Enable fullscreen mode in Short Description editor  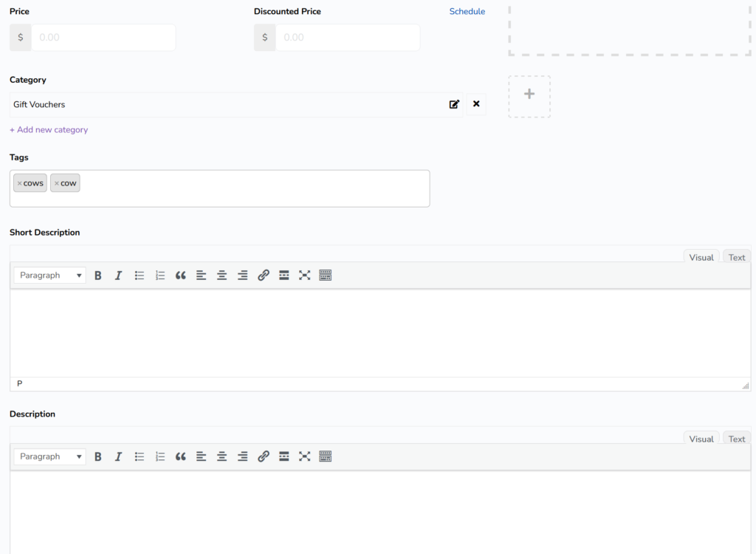304,276
